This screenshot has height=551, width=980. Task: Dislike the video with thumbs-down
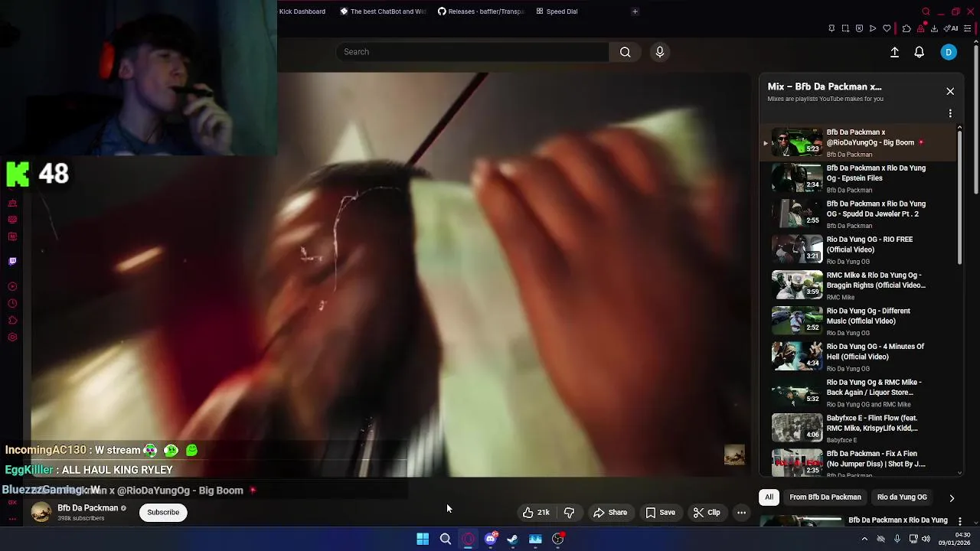click(x=569, y=512)
